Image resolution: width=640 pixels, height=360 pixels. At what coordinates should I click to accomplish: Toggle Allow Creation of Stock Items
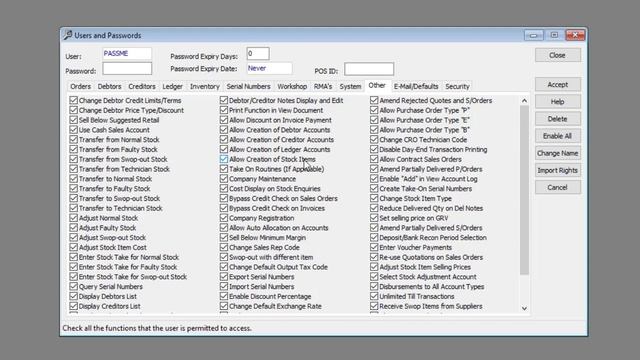[x=224, y=159]
